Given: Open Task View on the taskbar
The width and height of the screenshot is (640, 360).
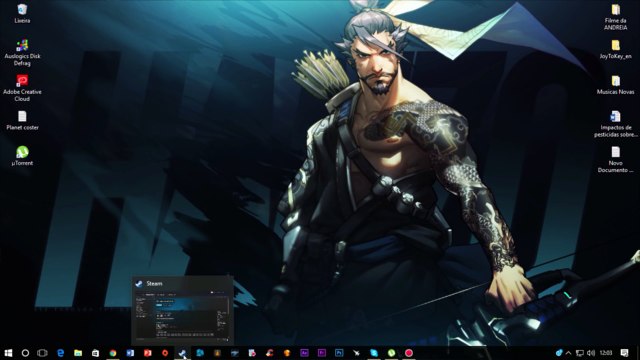Looking at the screenshot, I should 42,353.
